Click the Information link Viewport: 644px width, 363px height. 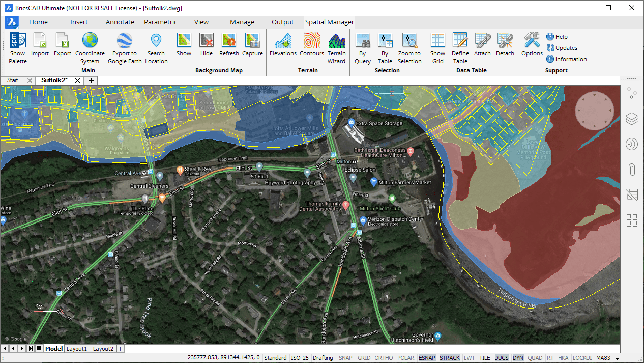[566, 59]
